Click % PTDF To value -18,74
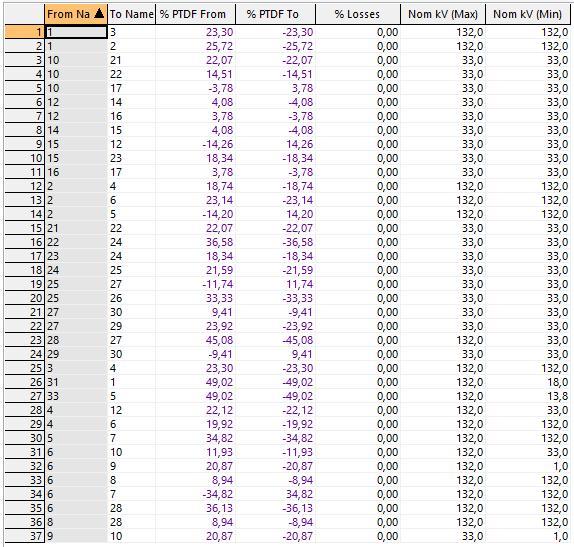 point(298,186)
